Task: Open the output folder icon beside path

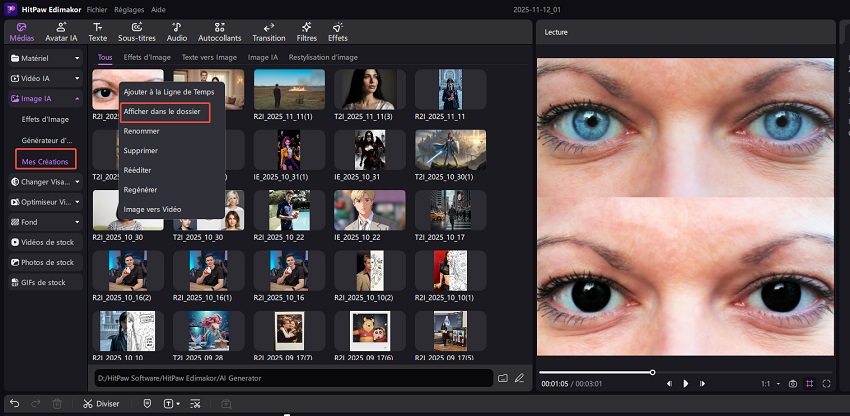Action: click(x=503, y=378)
